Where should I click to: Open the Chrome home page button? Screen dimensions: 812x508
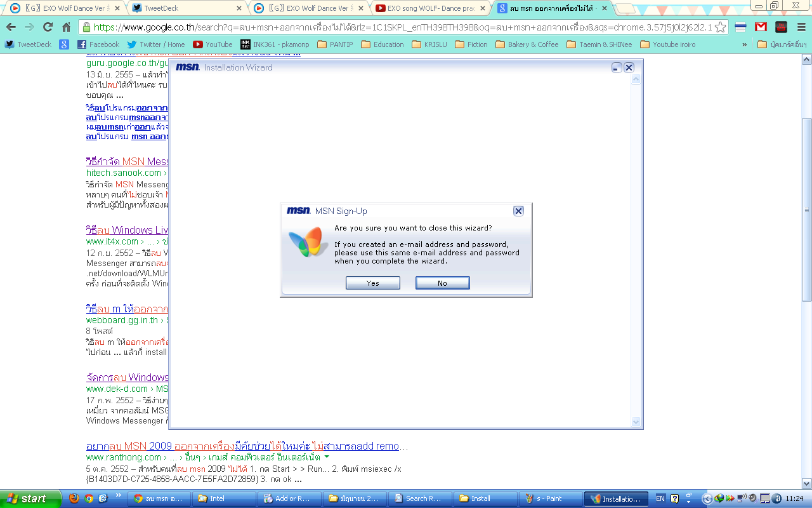coord(66,27)
